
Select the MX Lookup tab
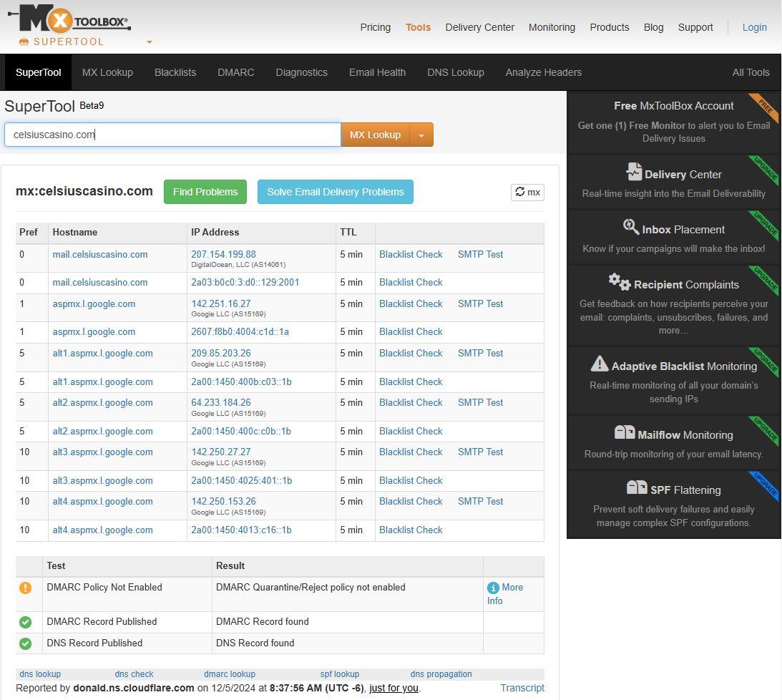click(x=107, y=72)
